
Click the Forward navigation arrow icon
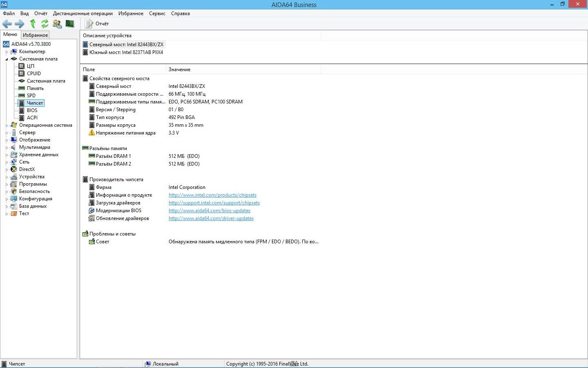coord(20,24)
